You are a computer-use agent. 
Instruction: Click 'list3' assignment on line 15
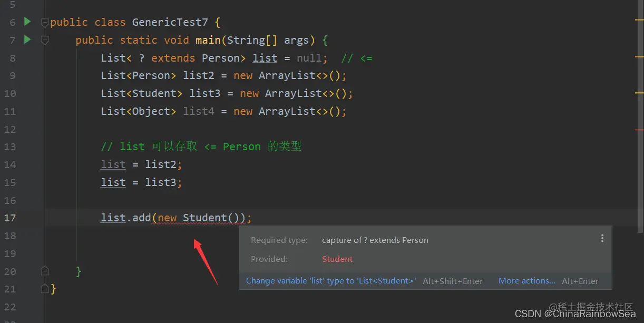(x=161, y=183)
